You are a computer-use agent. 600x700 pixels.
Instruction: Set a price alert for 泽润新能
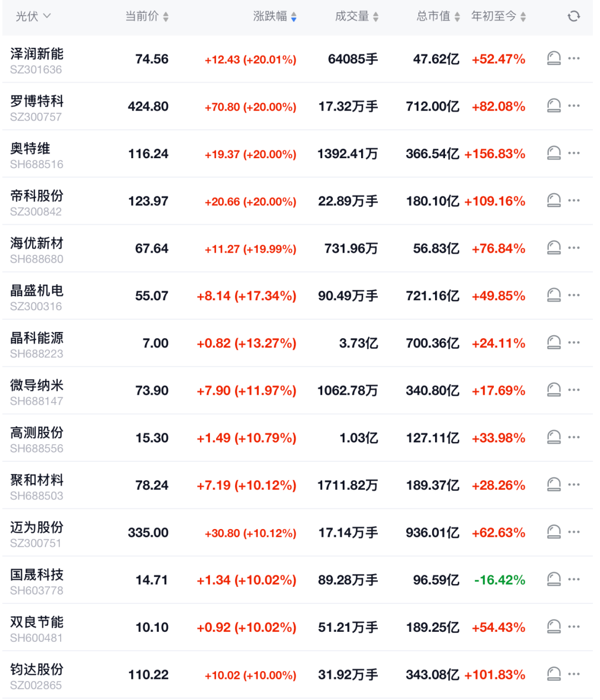pos(553,57)
